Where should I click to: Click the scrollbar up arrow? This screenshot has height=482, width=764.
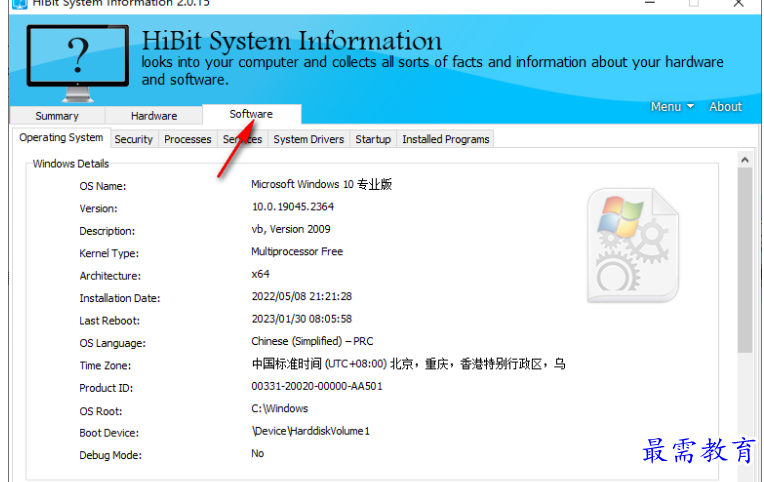(745, 160)
